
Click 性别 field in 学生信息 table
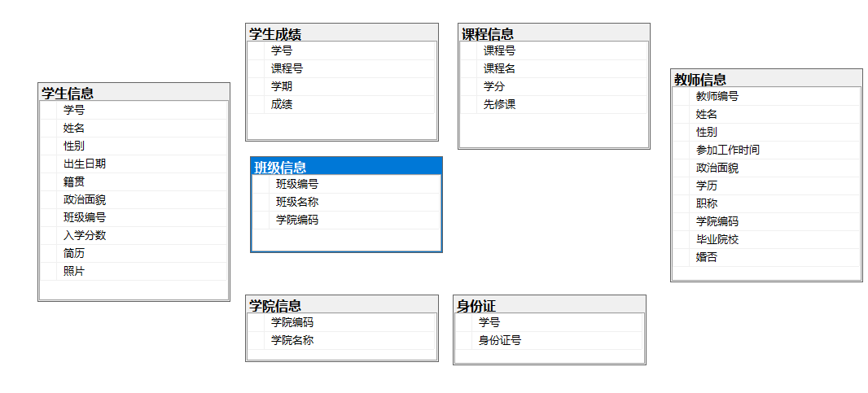(x=134, y=146)
